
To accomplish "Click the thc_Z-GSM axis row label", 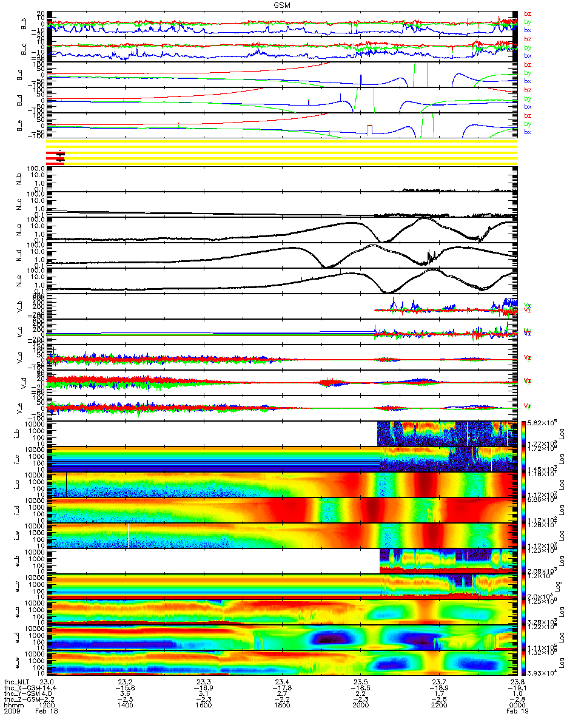I will (21, 699).
